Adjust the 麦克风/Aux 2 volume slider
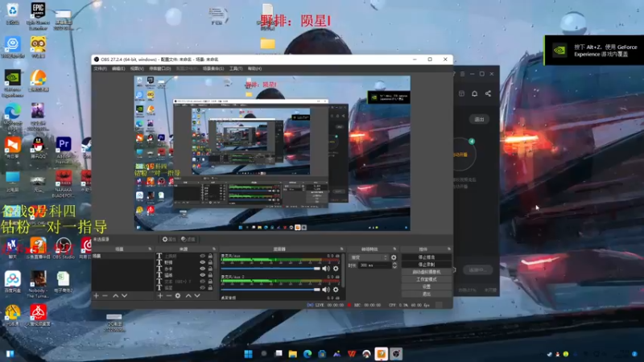Viewport: 644px width, 362px height. [x=270, y=290]
